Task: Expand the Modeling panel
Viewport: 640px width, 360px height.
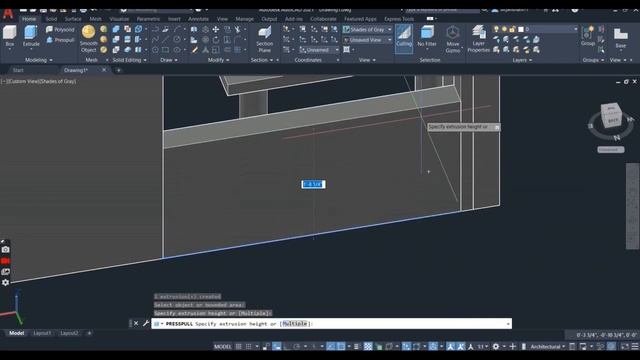Action: 39,60
